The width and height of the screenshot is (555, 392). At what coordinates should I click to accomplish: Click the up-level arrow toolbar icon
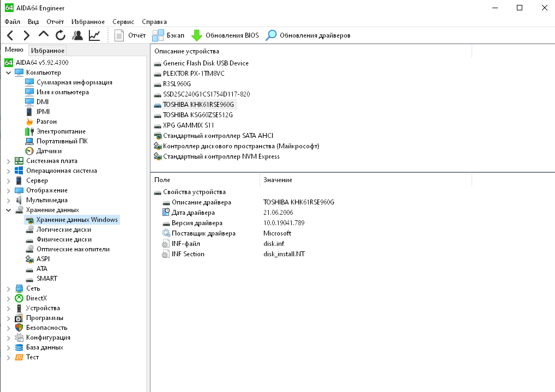[43, 35]
